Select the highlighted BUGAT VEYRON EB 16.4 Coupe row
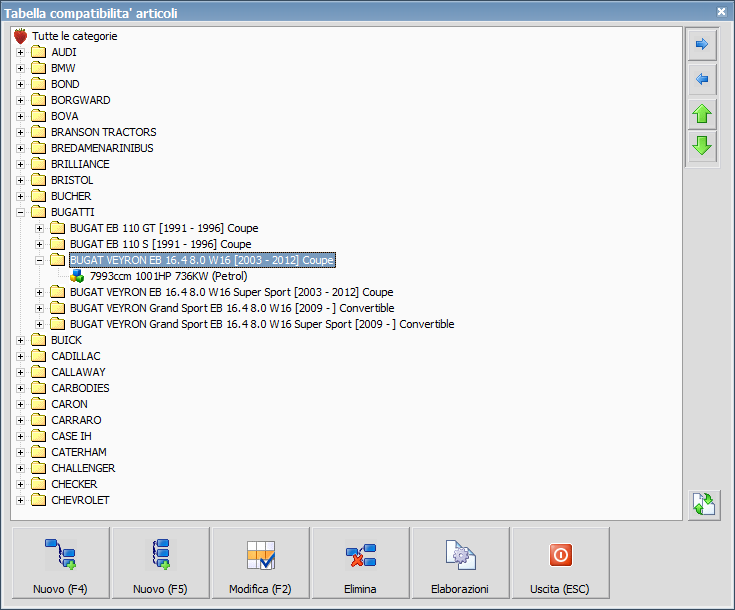Screen dimensions: 735x610 (x=202, y=260)
